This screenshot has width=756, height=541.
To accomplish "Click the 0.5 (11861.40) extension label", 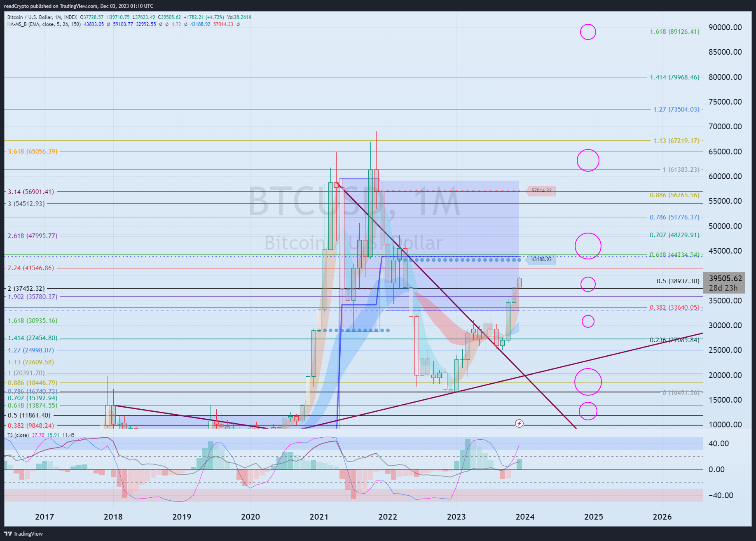I will 29,415.
